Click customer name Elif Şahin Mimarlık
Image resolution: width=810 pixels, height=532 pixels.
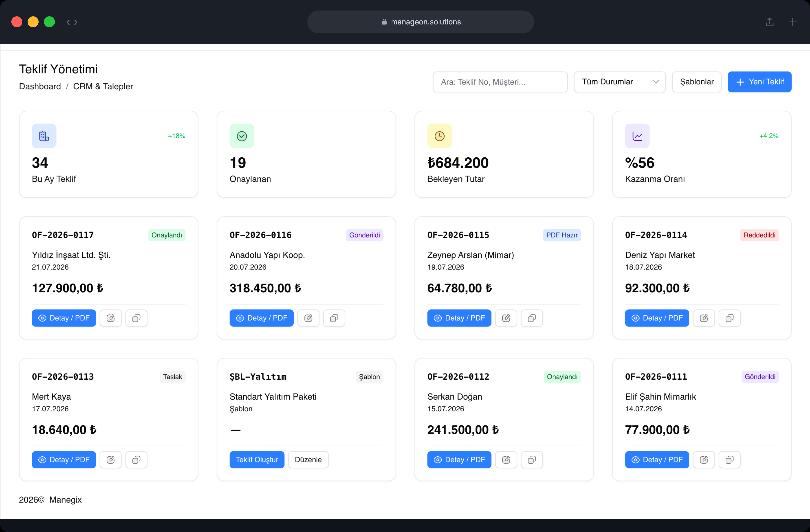pos(660,396)
